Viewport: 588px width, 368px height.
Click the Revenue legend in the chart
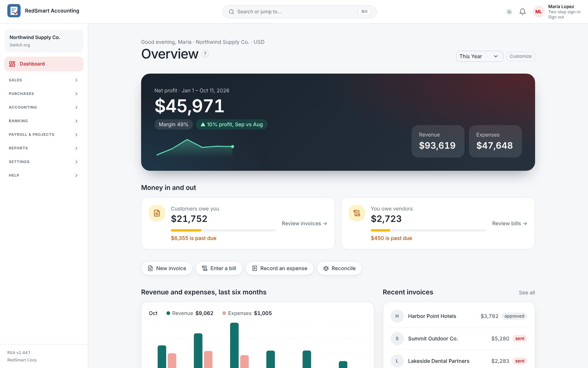pyautogui.click(x=190, y=313)
